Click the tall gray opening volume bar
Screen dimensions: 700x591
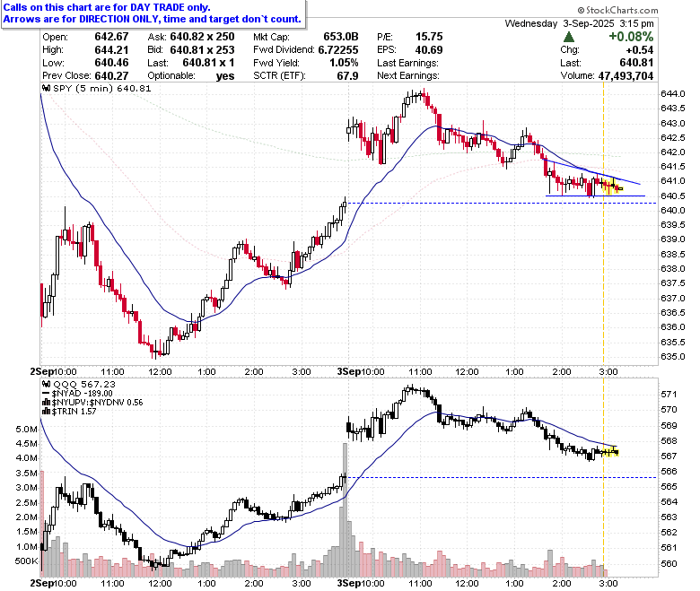[x=345, y=508]
